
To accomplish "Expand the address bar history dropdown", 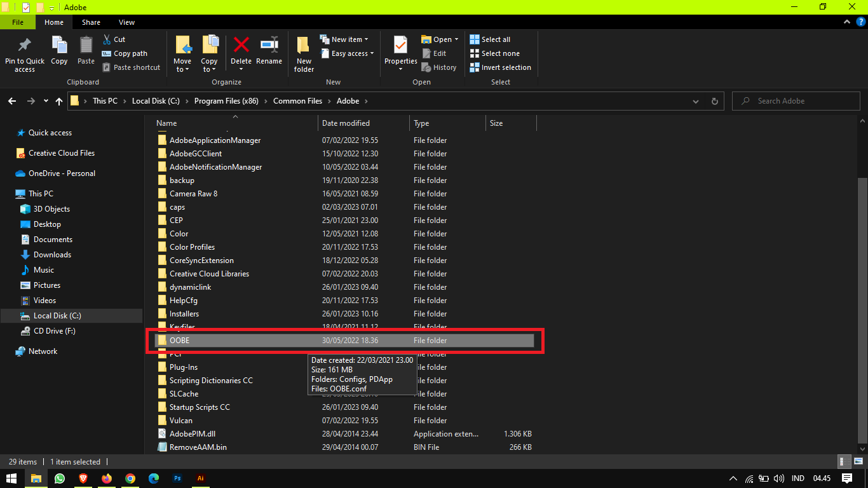I will click(x=697, y=101).
